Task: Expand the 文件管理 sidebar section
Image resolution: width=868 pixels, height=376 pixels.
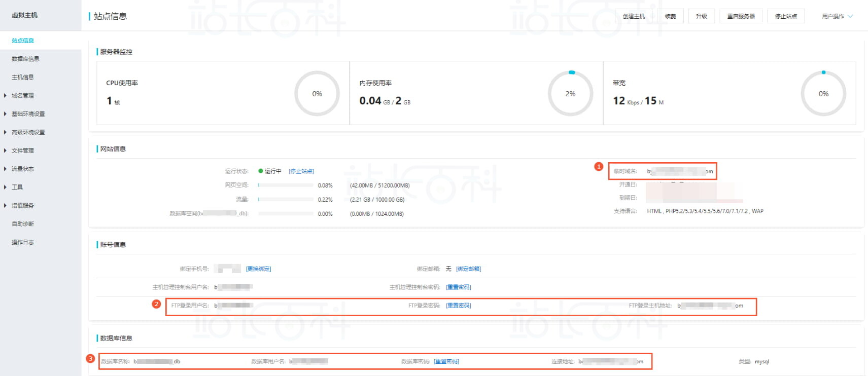Action: (23, 151)
